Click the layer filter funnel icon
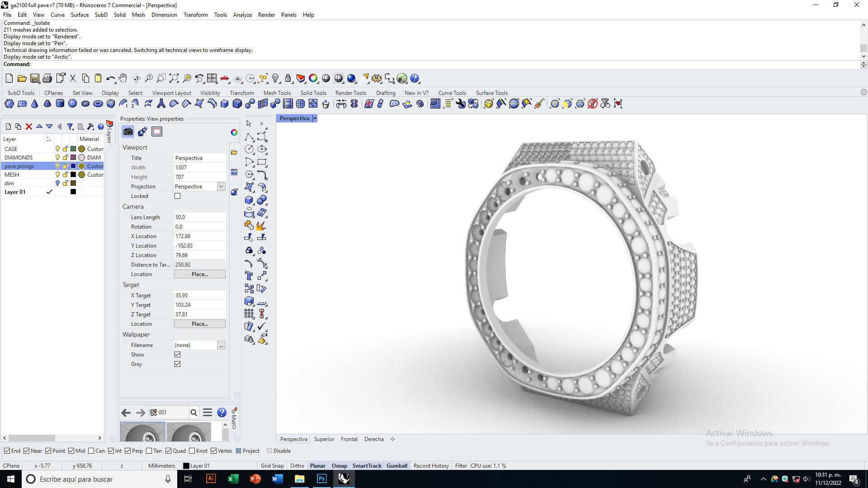868x488 pixels. pyautogui.click(x=70, y=127)
